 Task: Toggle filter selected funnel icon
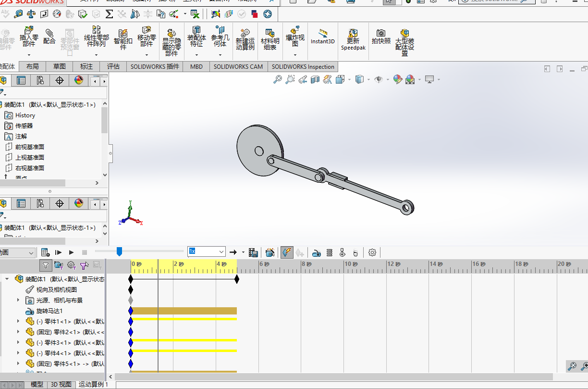tap(85, 265)
